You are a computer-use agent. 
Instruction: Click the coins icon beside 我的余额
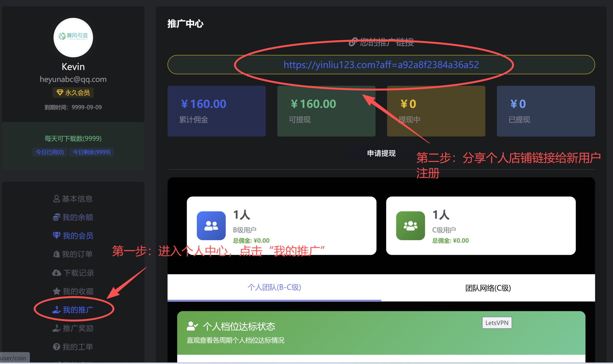[x=57, y=217]
